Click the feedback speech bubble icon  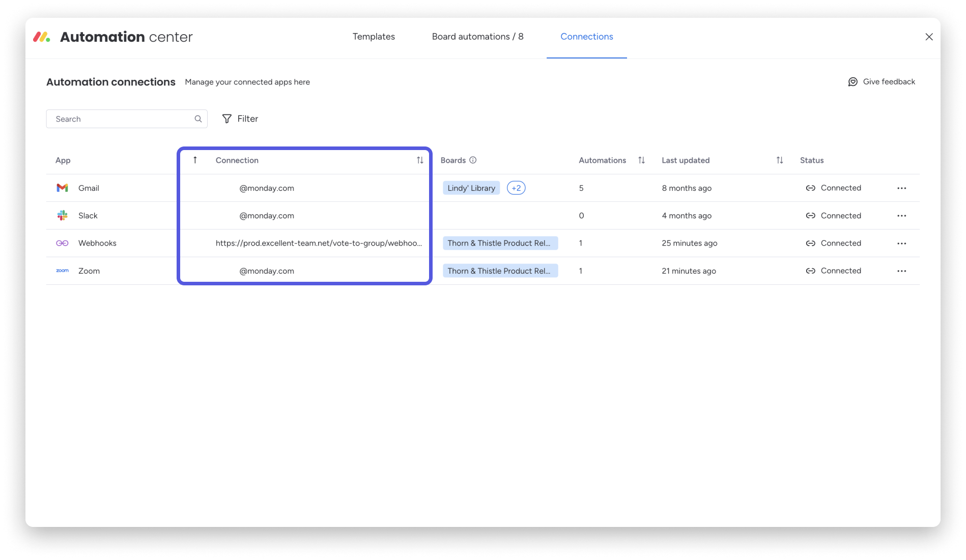click(x=853, y=81)
